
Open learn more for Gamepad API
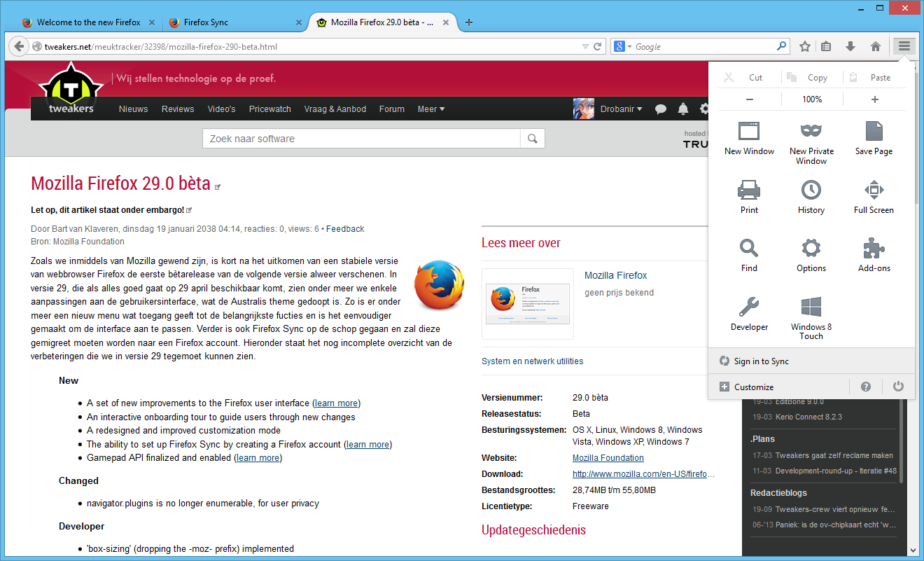(259, 458)
